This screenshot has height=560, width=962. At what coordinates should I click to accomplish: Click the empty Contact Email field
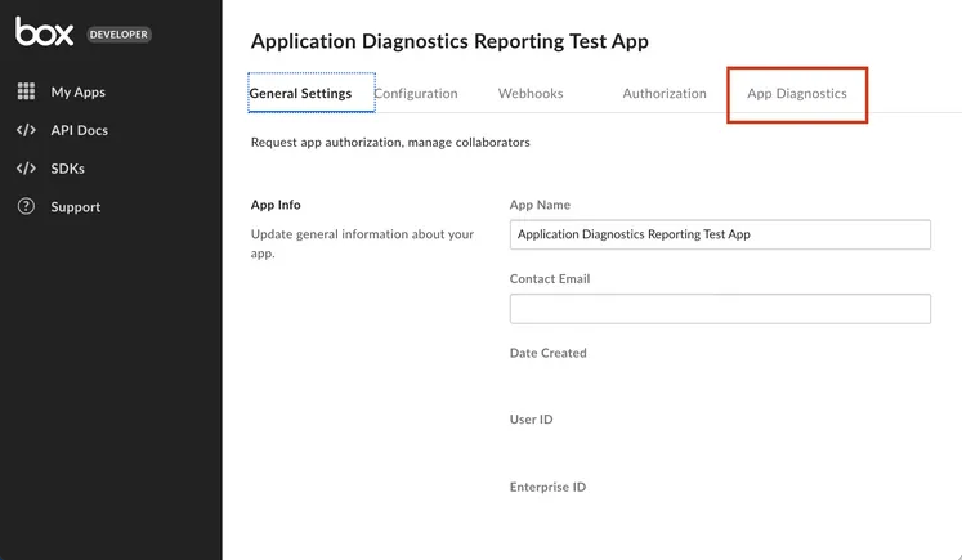tap(720, 309)
